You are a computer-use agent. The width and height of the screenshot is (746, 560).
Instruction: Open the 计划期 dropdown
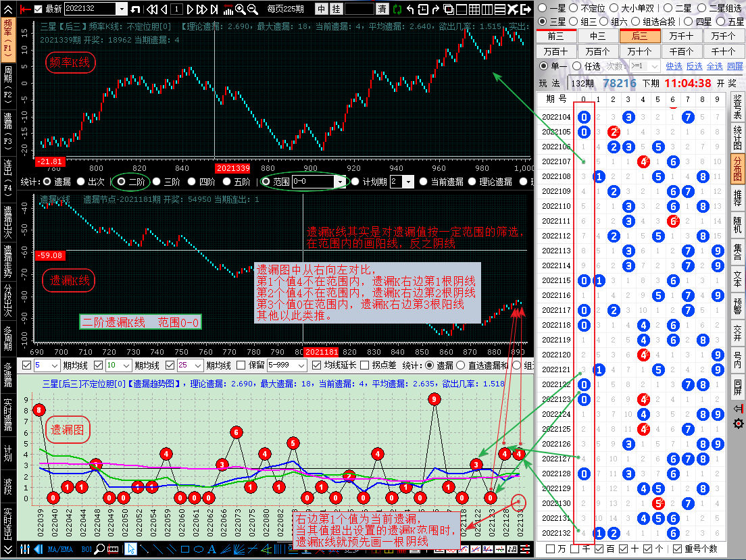(409, 182)
